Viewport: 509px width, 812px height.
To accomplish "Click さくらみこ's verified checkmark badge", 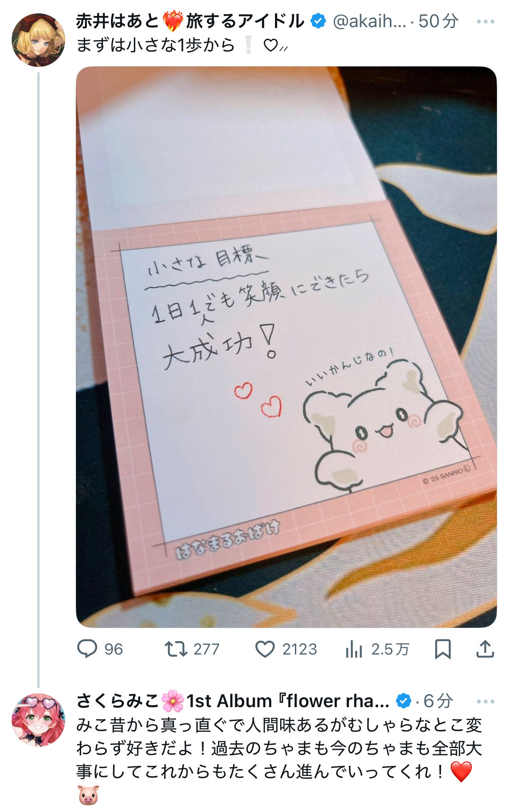I will pos(404,701).
